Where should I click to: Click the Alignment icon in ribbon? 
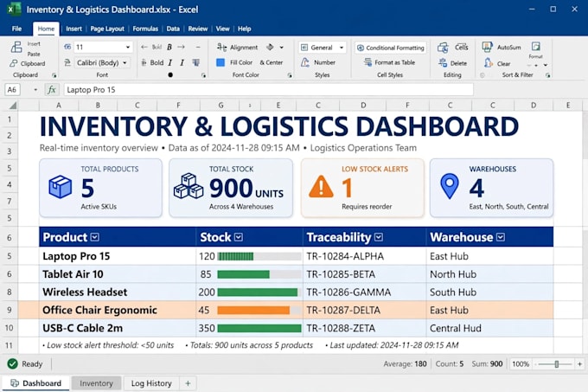pos(221,48)
